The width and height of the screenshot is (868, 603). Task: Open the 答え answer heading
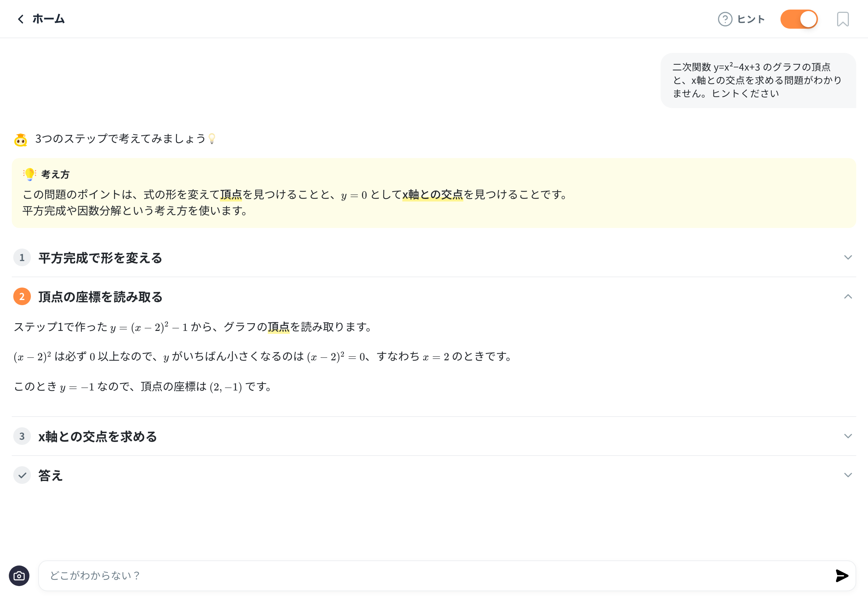coord(50,476)
